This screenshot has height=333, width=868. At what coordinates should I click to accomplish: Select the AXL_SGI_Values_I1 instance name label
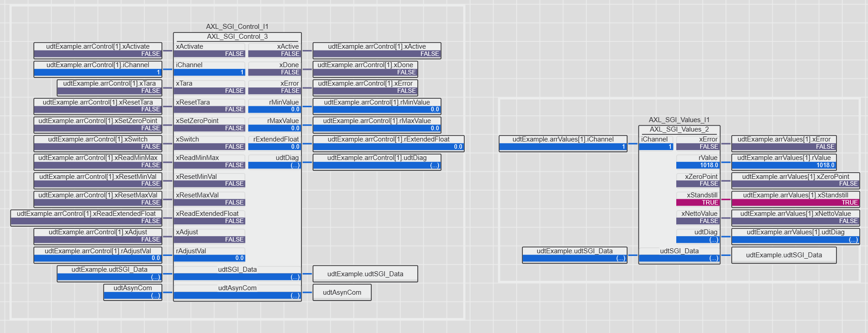pyautogui.click(x=679, y=120)
